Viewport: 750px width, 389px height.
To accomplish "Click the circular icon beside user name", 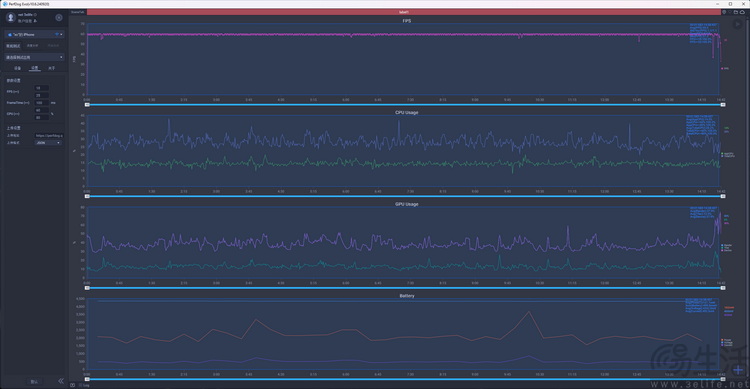I will 59,18.
